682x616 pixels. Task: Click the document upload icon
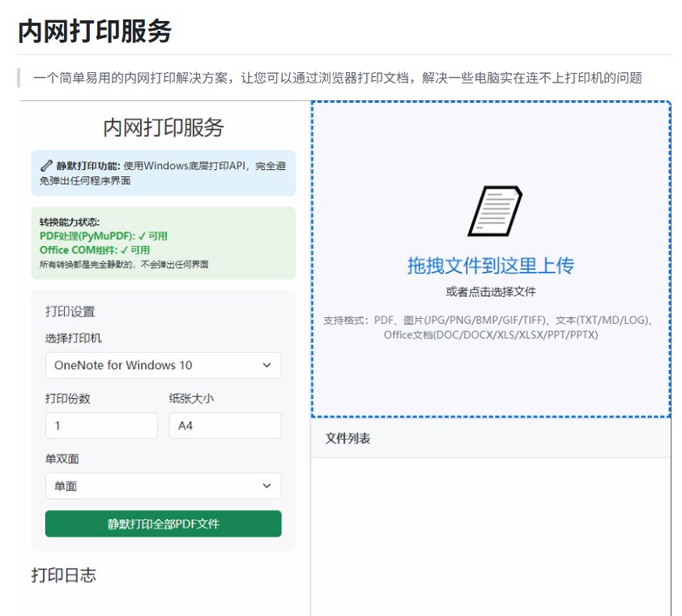tap(495, 211)
